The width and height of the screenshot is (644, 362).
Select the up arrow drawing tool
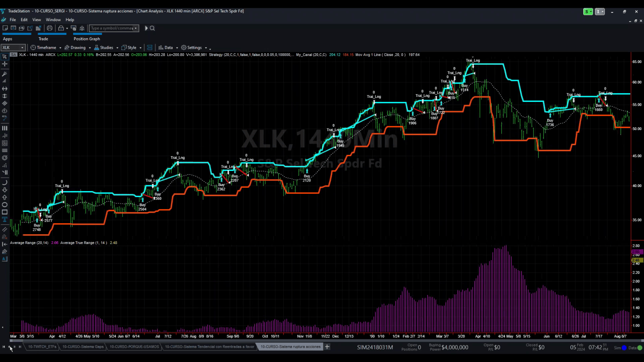tap(5, 197)
